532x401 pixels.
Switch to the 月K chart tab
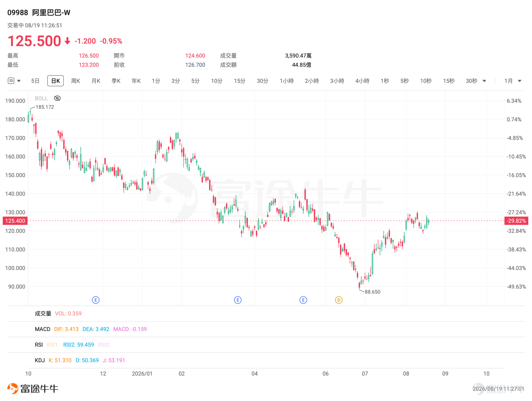[96, 81]
